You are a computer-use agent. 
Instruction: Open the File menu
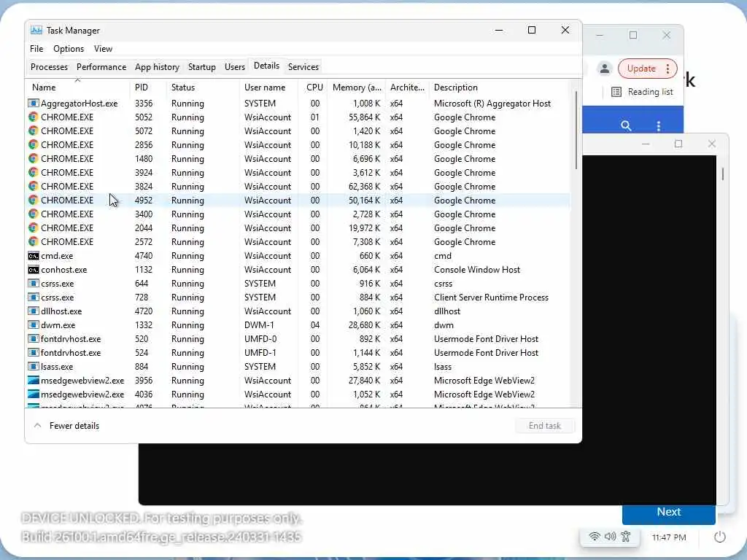point(36,49)
